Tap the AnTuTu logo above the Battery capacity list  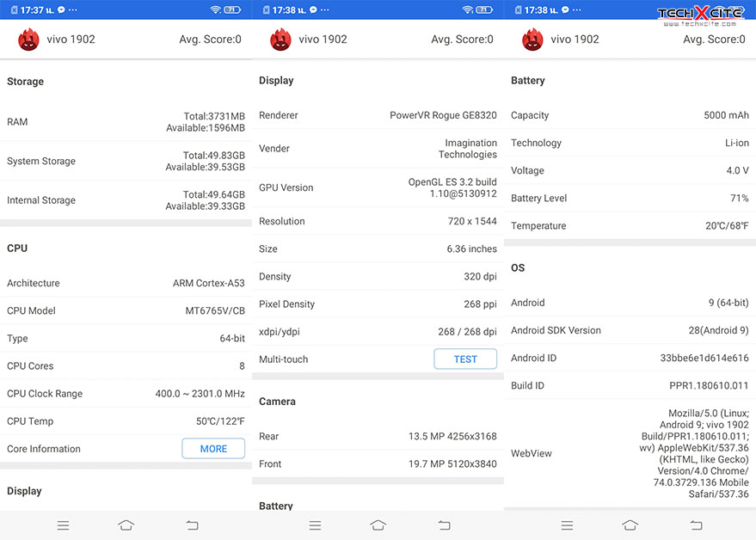click(532, 40)
